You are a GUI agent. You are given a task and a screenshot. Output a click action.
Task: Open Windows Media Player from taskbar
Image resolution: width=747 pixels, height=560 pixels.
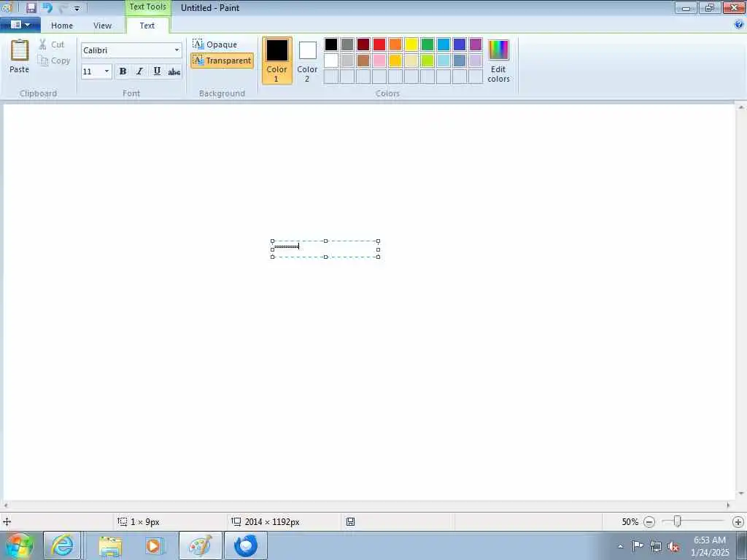point(153,545)
